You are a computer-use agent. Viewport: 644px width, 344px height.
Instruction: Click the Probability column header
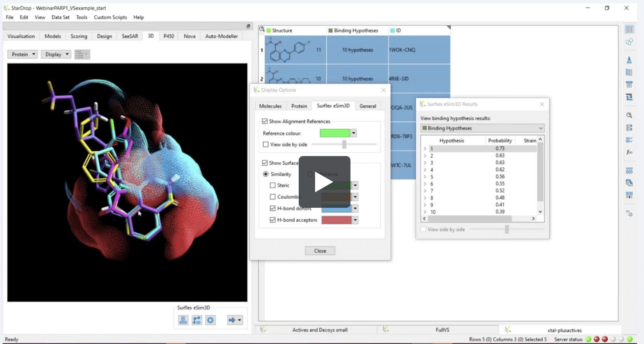(x=500, y=141)
